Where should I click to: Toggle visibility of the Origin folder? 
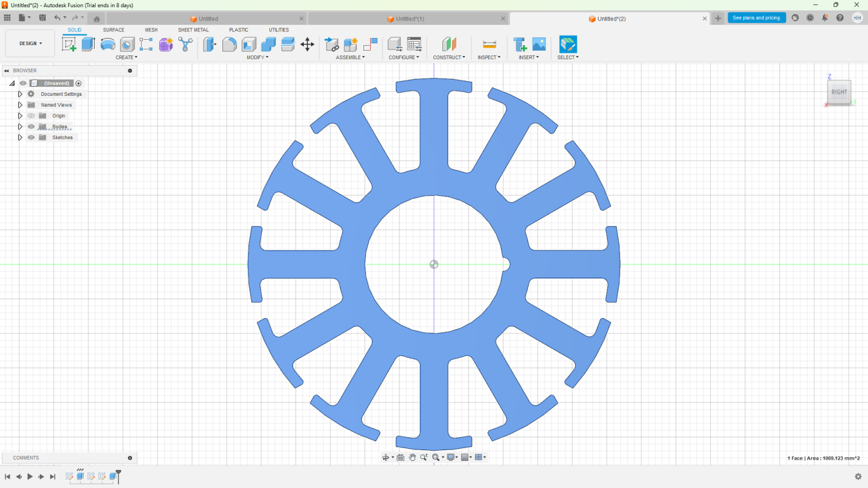(31, 116)
